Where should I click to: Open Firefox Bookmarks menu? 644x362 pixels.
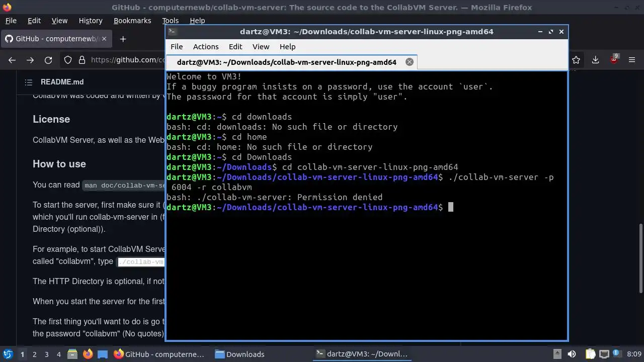[x=132, y=21]
